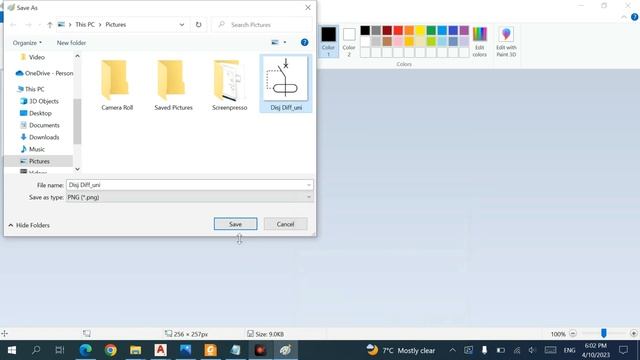This screenshot has width=640, height=360.
Task: Open the view options dropdown arrow
Action: tap(285, 42)
